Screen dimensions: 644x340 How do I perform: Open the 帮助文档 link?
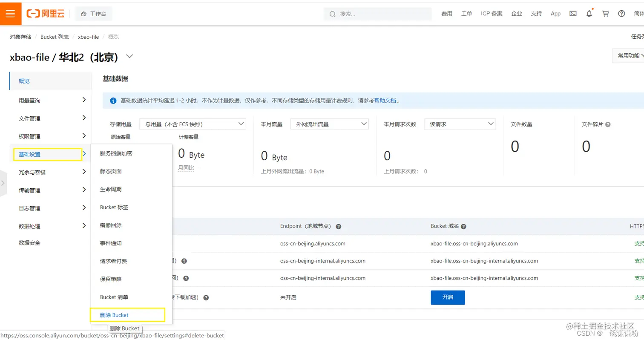pyautogui.click(x=385, y=101)
